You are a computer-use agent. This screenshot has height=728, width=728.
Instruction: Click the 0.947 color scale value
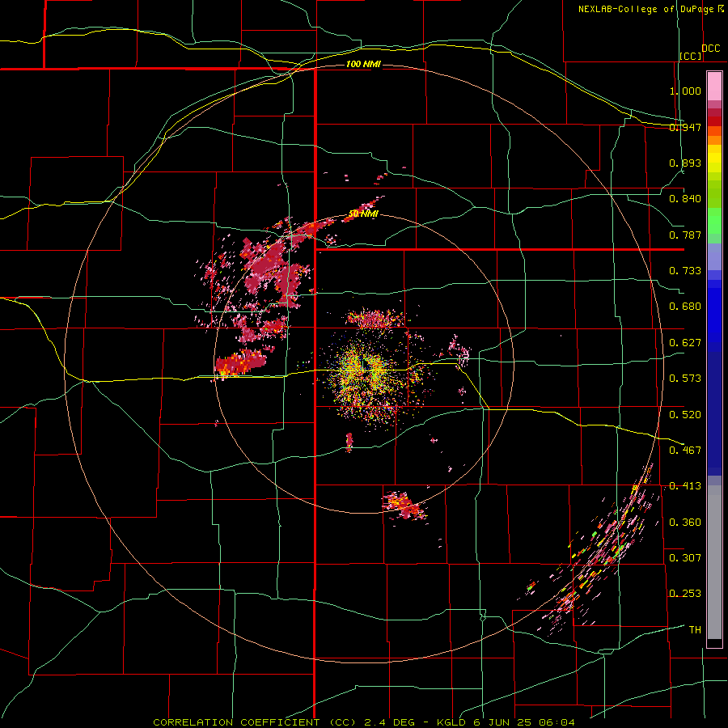coord(685,127)
